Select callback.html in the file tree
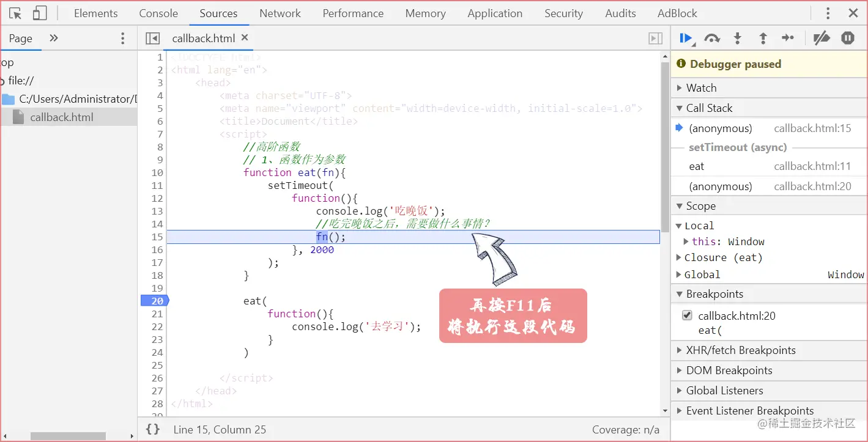The image size is (868, 442). click(x=62, y=117)
